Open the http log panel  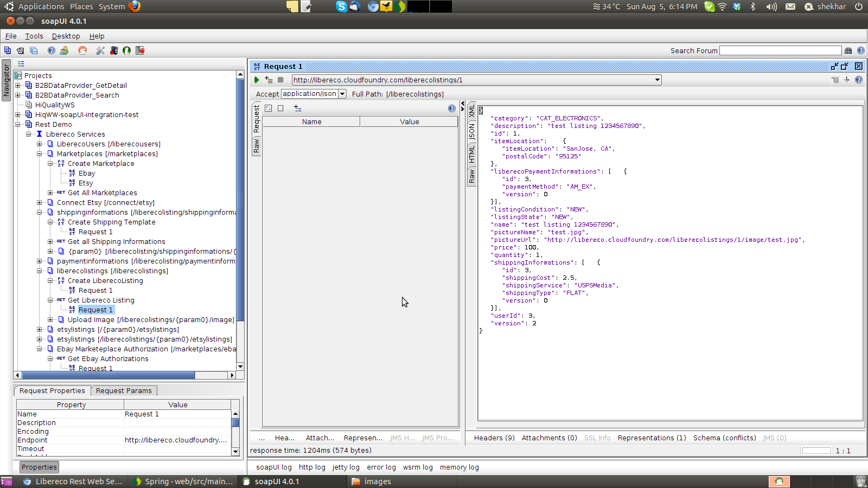pos(312,467)
